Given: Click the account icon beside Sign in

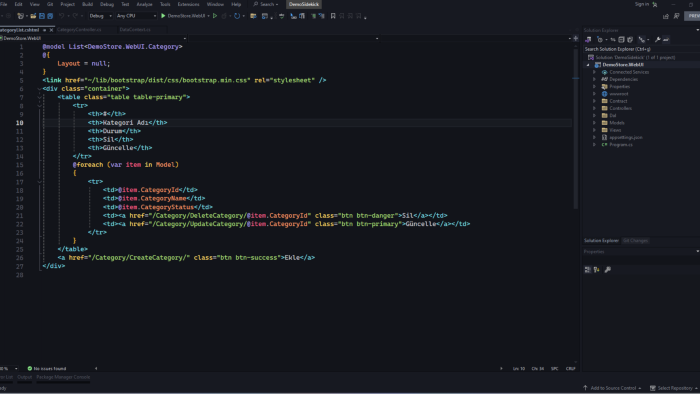Looking at the screenshot, I should click(655, 4).
